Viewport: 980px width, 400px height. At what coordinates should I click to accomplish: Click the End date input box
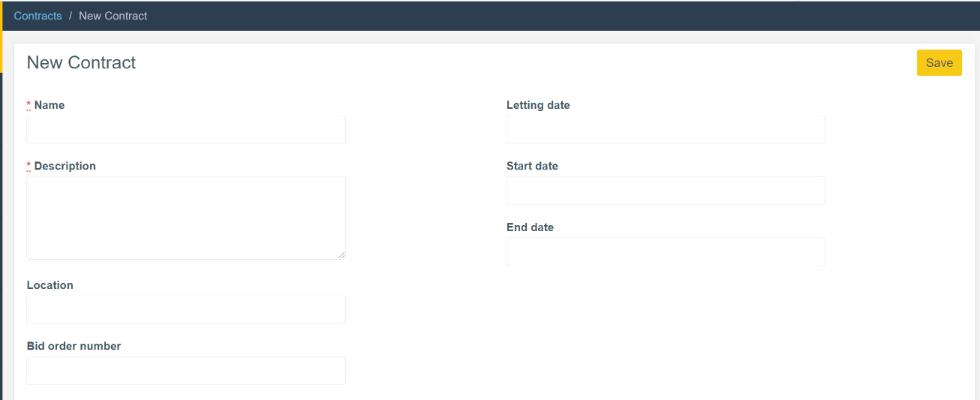[x=666, y=252]
